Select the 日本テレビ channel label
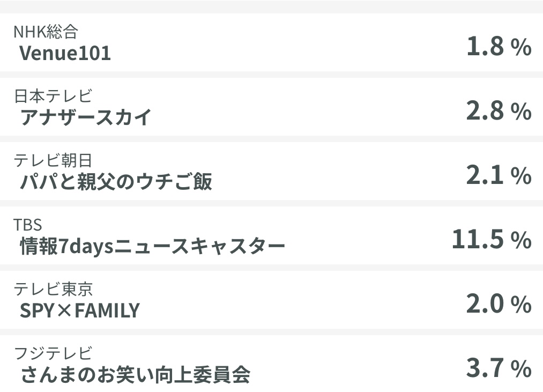This screenshot has height=392, width=543. point(53,97)
